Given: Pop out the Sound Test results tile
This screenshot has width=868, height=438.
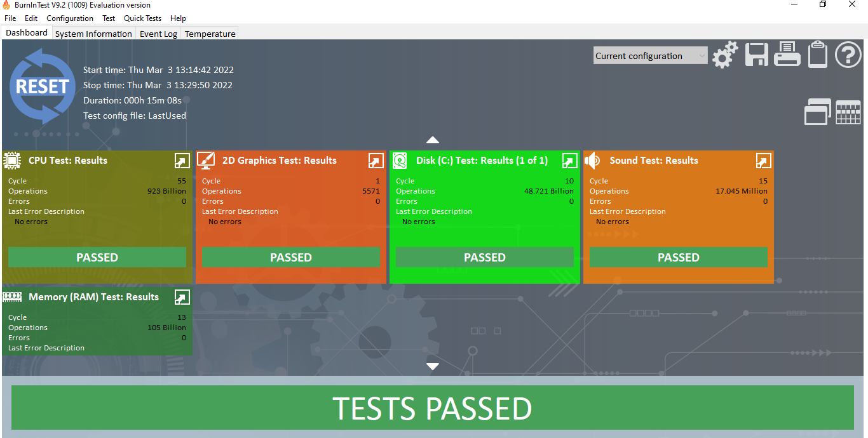Looking at the screenshot, I should click(x=763, y=161).
